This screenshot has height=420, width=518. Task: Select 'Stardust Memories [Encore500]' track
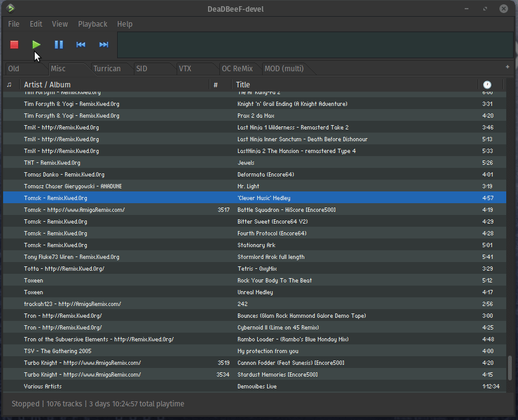click(255, 374)
